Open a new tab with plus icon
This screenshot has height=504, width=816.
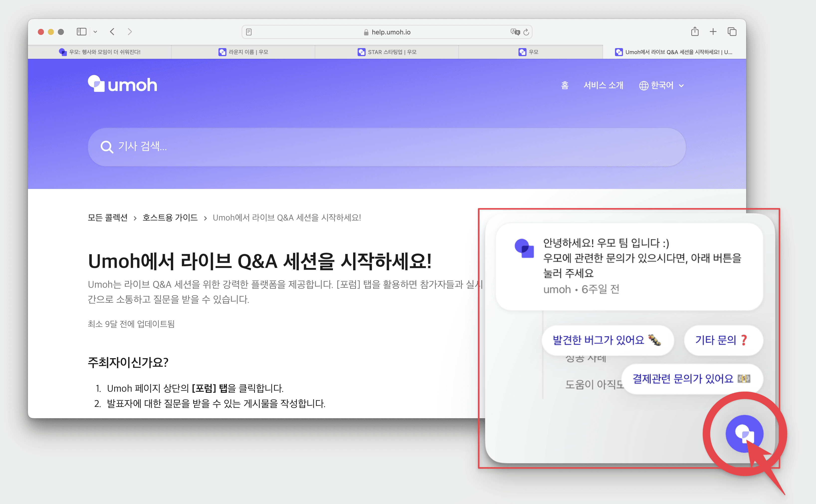click(713, 32)
